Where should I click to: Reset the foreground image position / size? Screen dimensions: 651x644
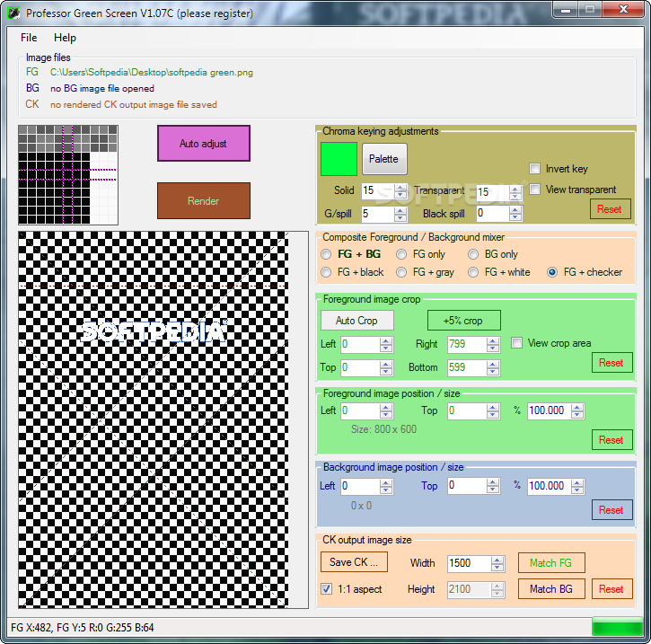pos(612,440)
